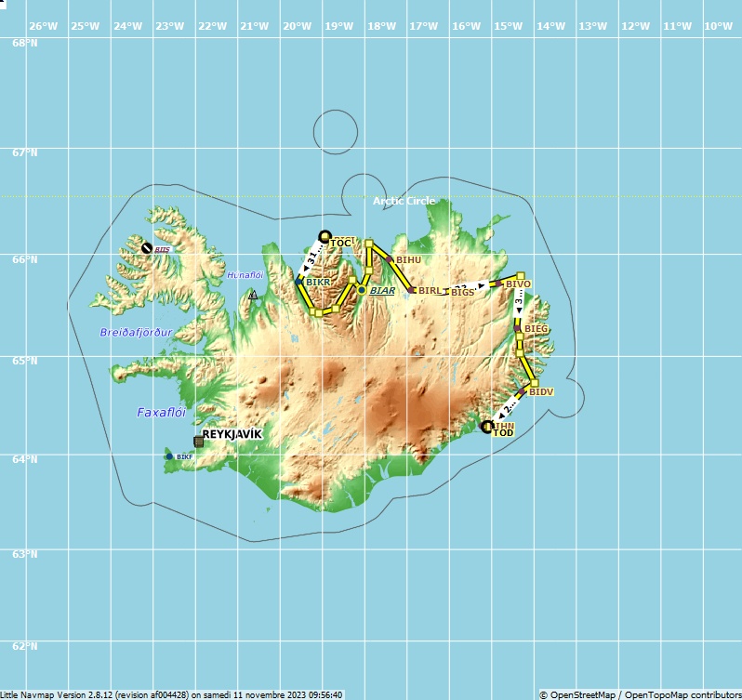Click the yellow waypoint square northeast of BIVO
The width and height of the screenshot is (742, 700).
click(x=521, y=276)
